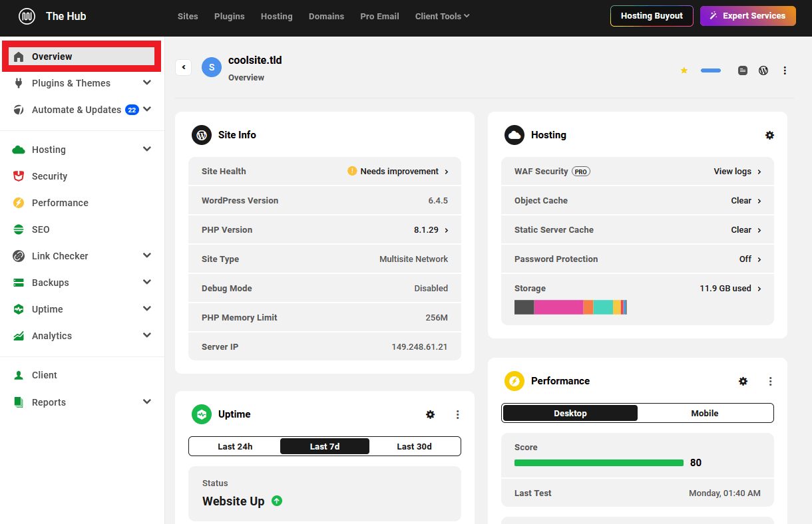This screenshot has height=524, width=812.
Task: Open Site Health Needs improvement row
Action: 398,171
